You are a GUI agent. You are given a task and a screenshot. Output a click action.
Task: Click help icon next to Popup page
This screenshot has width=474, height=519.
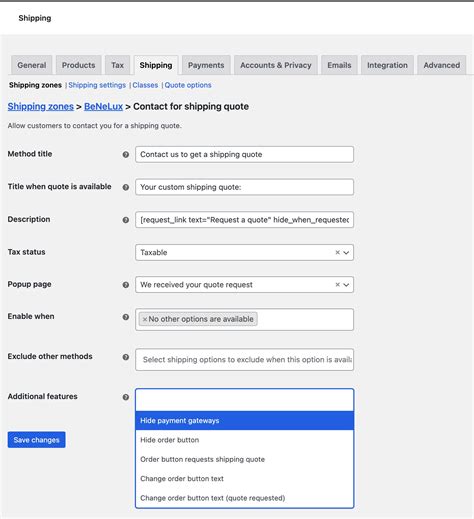[126, 285]
